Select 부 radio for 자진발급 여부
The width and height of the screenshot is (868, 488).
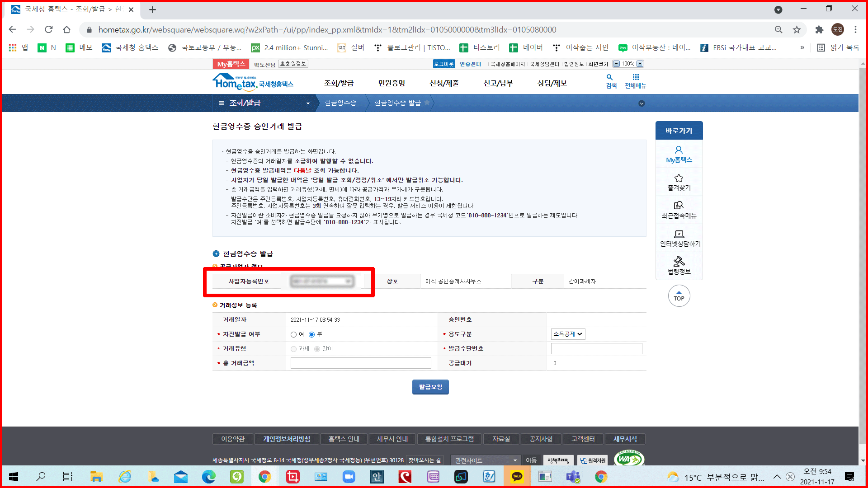click(311, 334)
